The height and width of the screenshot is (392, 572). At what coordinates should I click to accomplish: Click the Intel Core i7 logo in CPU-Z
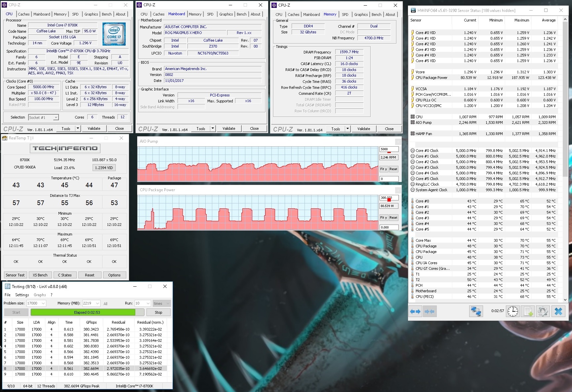click(x=114, y=34)
